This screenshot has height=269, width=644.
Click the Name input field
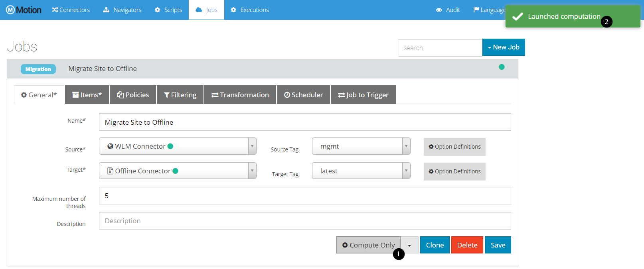[305, 122]
